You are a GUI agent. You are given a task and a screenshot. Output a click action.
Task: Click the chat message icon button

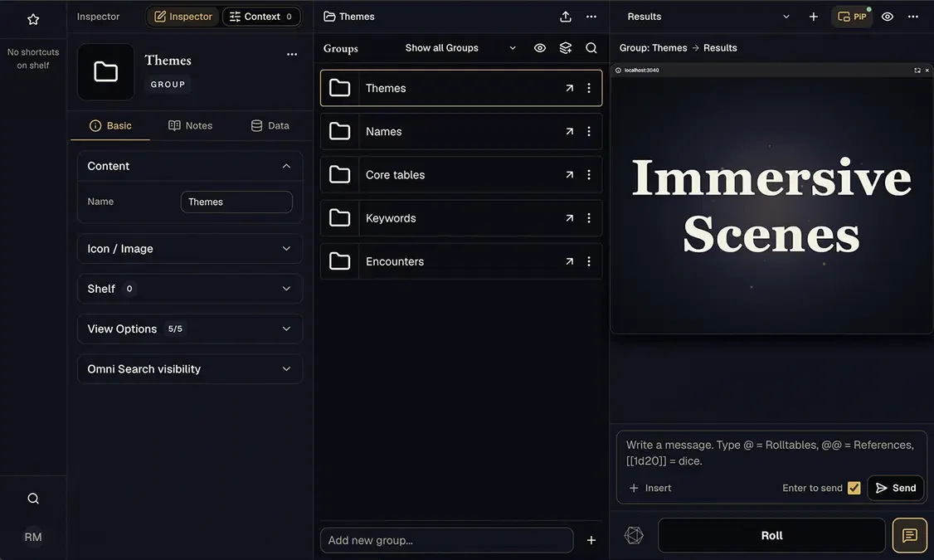[910, 536]
